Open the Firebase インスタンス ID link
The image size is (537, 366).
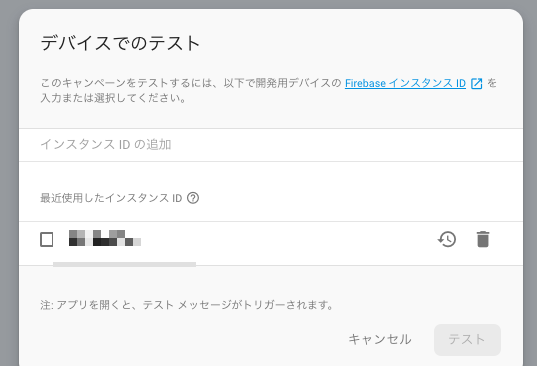pyautogui.click(x=405, y=83)
